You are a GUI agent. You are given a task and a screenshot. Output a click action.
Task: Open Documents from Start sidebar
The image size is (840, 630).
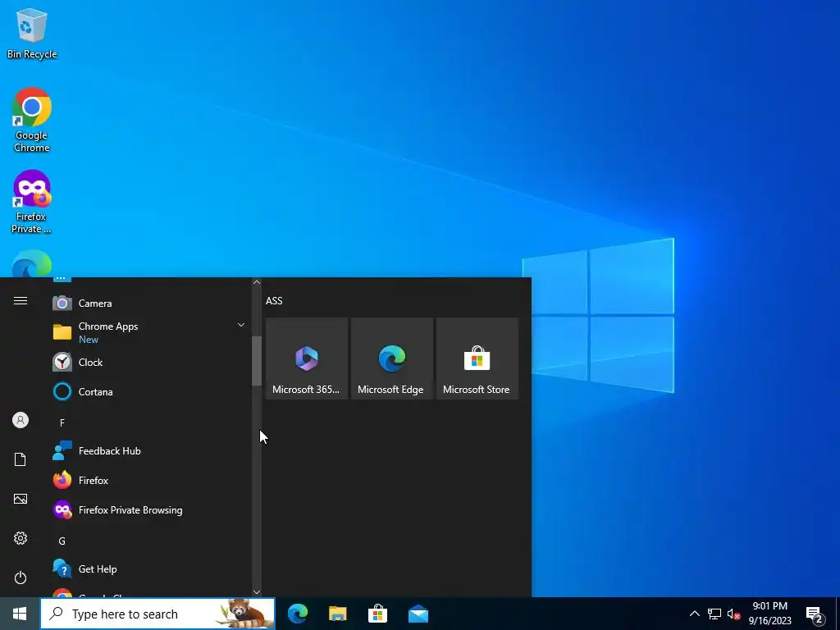click(x=21, y=459)
